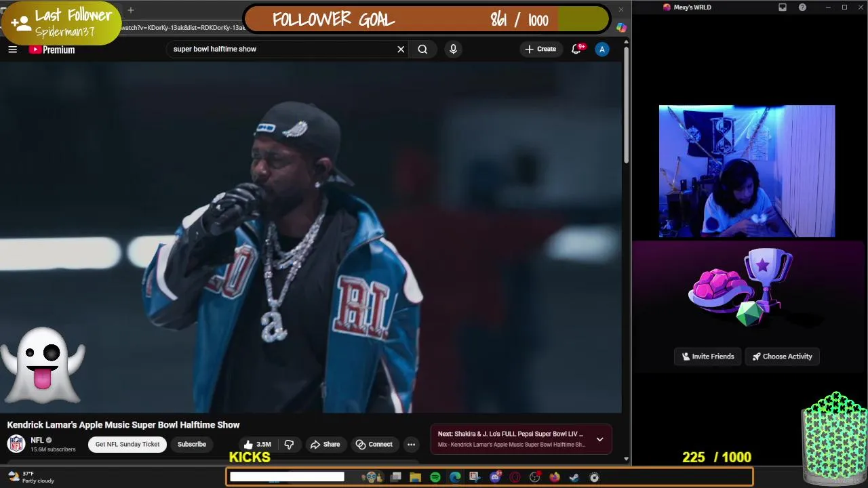This screenshot has width=868, height=488.
Task: Open Discord help question mark icon
Action: (803, 7)
